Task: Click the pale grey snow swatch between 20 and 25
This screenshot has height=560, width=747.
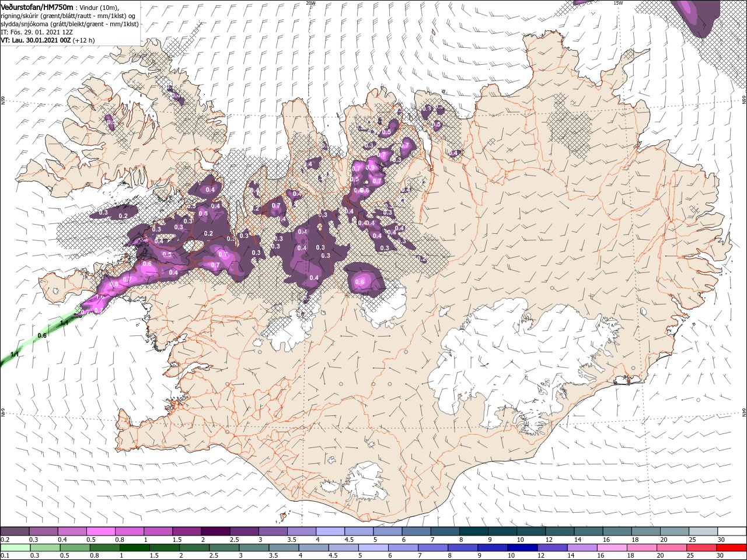Action: click(674, 531)
